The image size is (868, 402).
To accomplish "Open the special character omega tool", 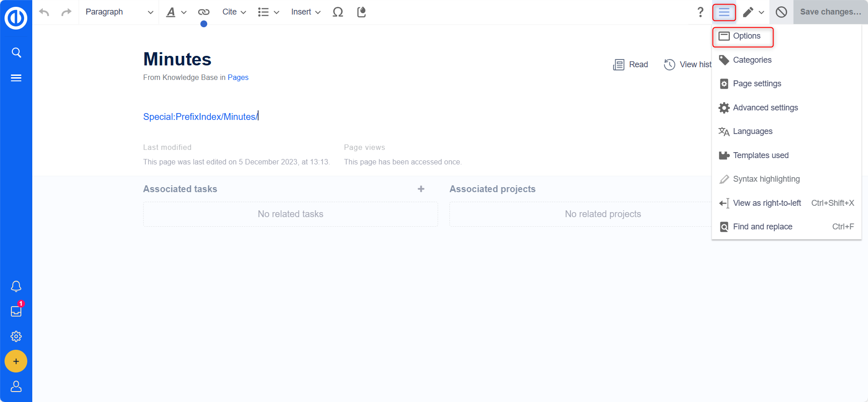I will tap(338, 12).
